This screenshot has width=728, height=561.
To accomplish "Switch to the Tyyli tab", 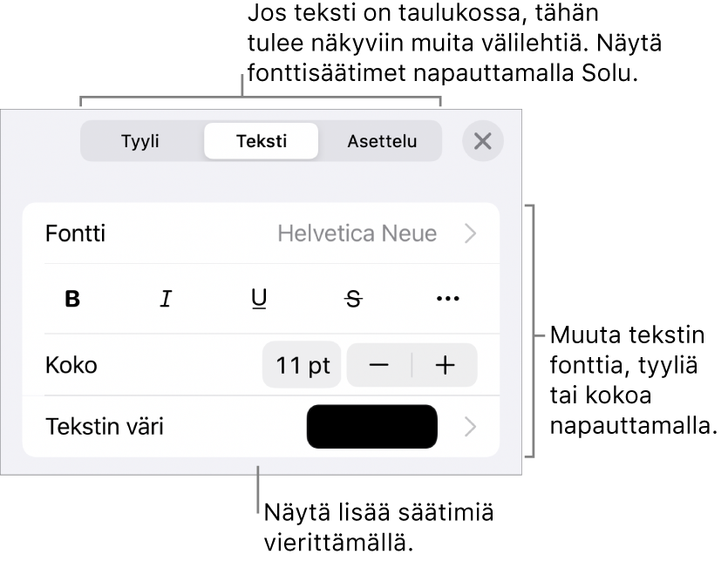I will (x=139, y=141).
